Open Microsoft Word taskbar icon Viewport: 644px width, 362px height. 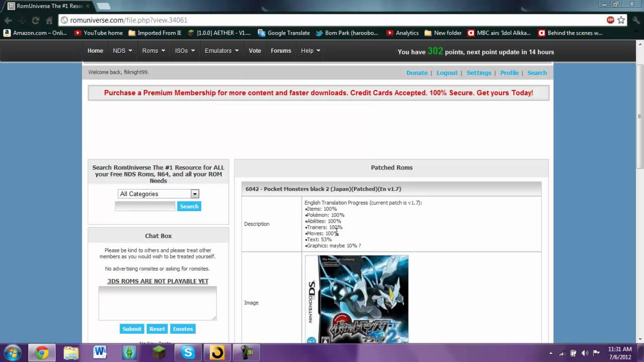[x=100, y=352]
